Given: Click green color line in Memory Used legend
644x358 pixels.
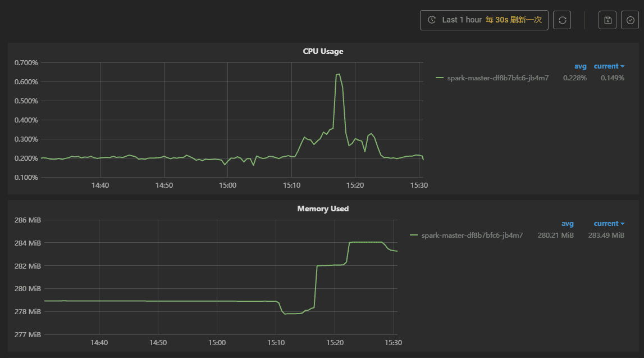Looking at the screenshot, I should pos(414,235).
